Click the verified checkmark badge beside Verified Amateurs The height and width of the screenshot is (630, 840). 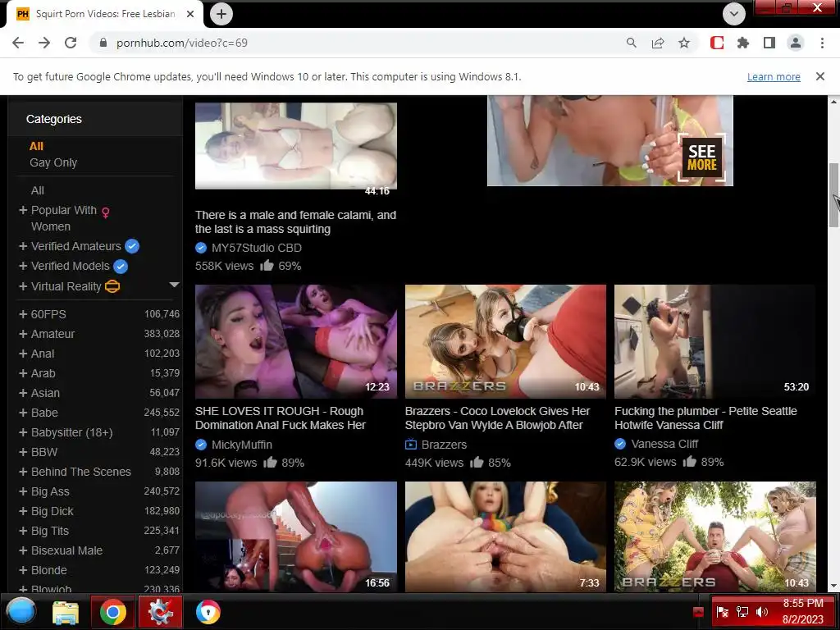click(132, 246)
